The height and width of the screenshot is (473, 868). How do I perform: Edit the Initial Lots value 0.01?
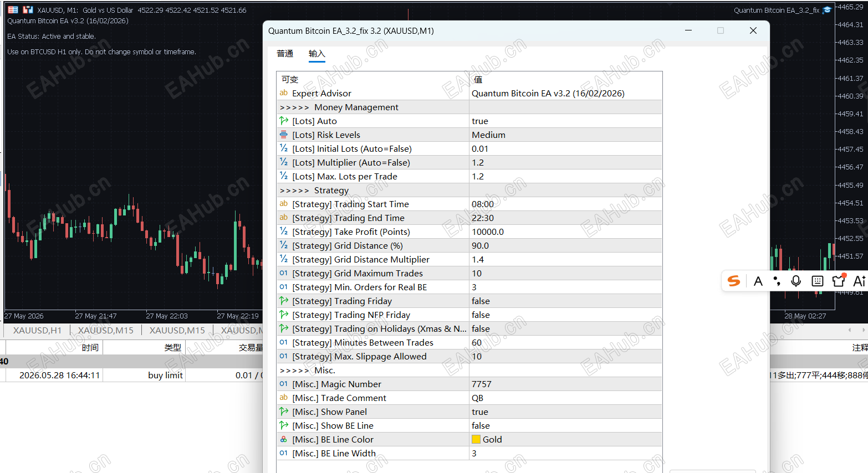pyautogui.click(x=565, y=148)
